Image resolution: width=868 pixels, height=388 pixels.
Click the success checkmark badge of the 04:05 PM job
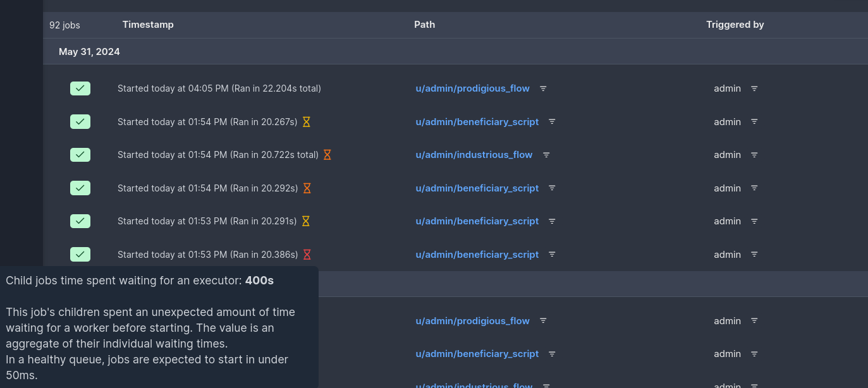tap(80, 88)
